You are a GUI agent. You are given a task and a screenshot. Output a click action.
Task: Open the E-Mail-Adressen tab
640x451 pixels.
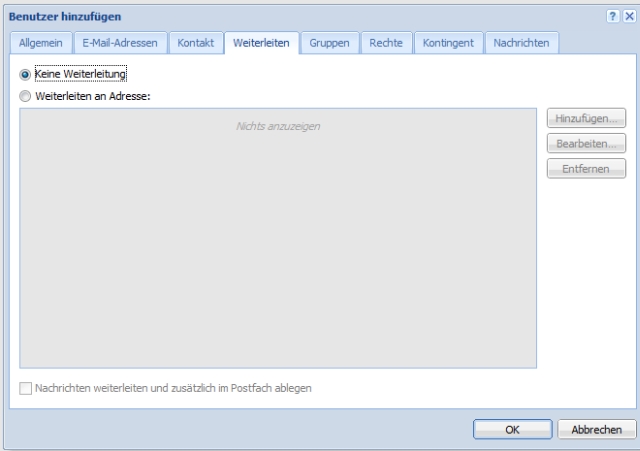click(x=120, y=43)
